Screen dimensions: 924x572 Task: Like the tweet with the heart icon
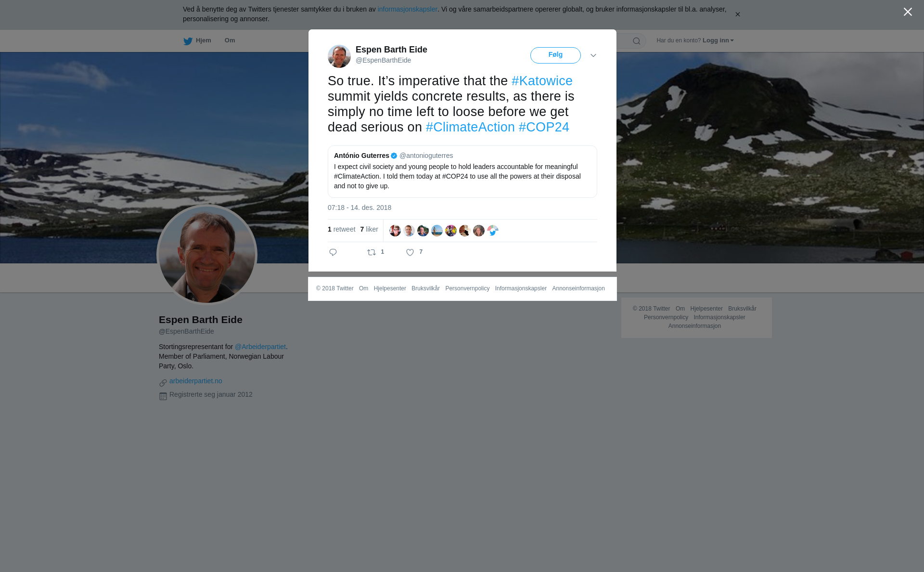(410, 252)
